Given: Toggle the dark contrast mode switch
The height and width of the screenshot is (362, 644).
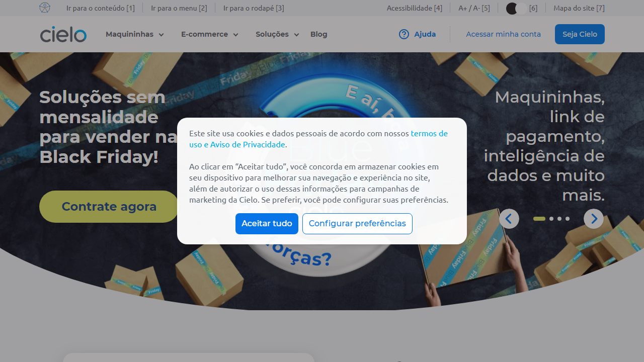Looking at the screenshot, I should 516,8.
